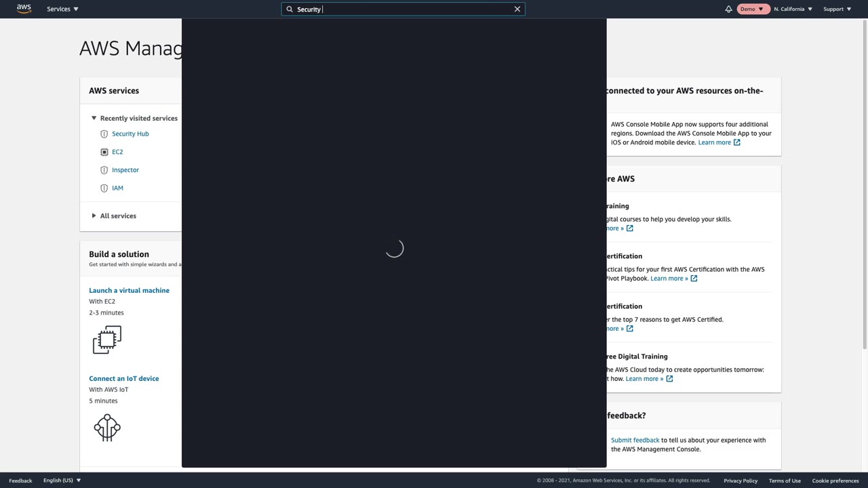Open the notifications bell

[x=728, y=9]
